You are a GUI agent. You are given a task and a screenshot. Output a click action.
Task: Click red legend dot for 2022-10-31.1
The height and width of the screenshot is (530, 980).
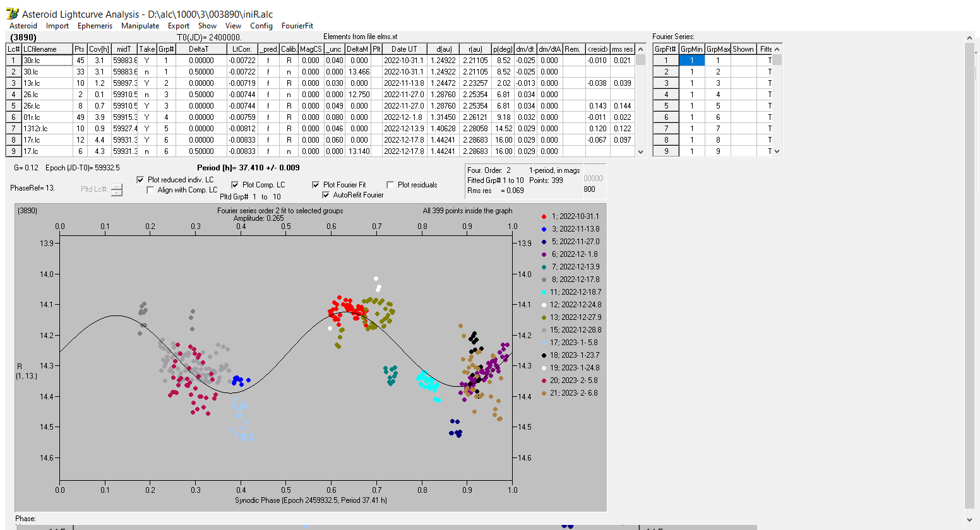[x=544, y=216]
